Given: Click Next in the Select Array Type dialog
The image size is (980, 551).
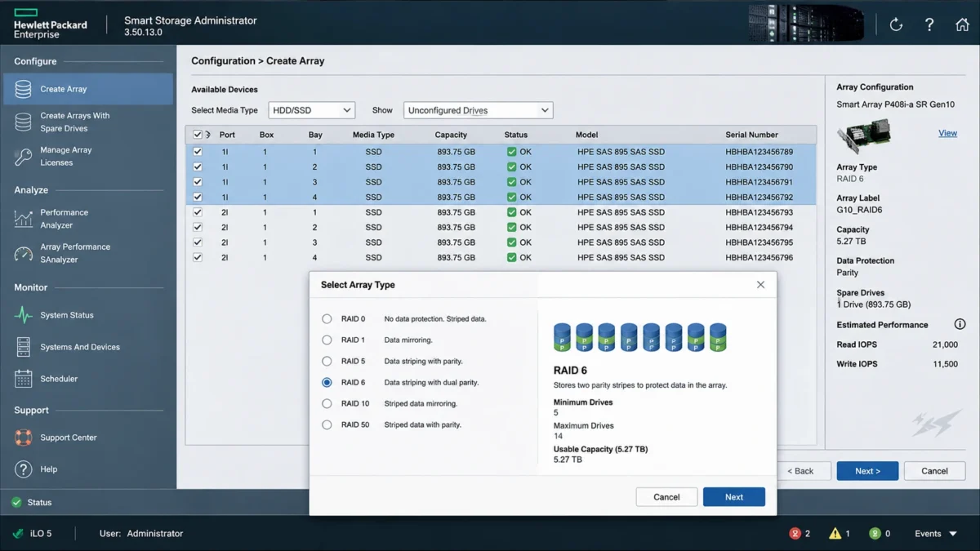Looking at the screenshot, I should coord(734,497).
